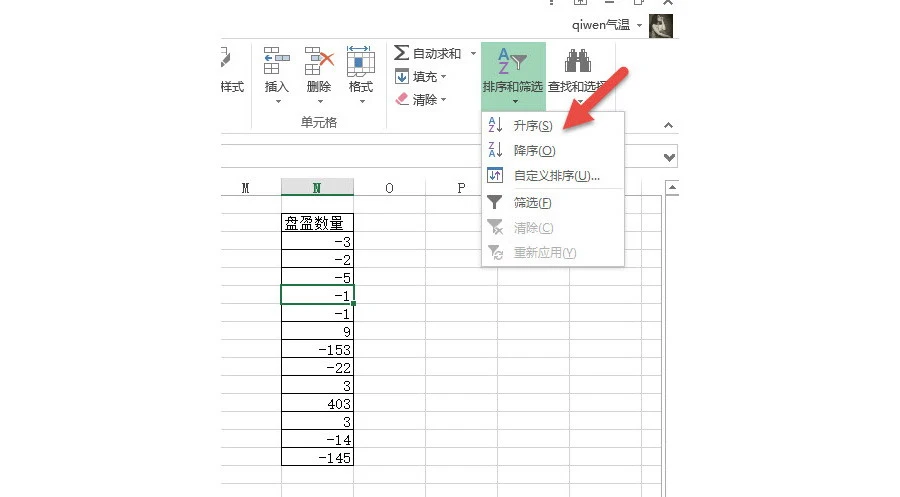Click the Format cells icon
The width and height of the screenshot is (900, 497).
360,61
